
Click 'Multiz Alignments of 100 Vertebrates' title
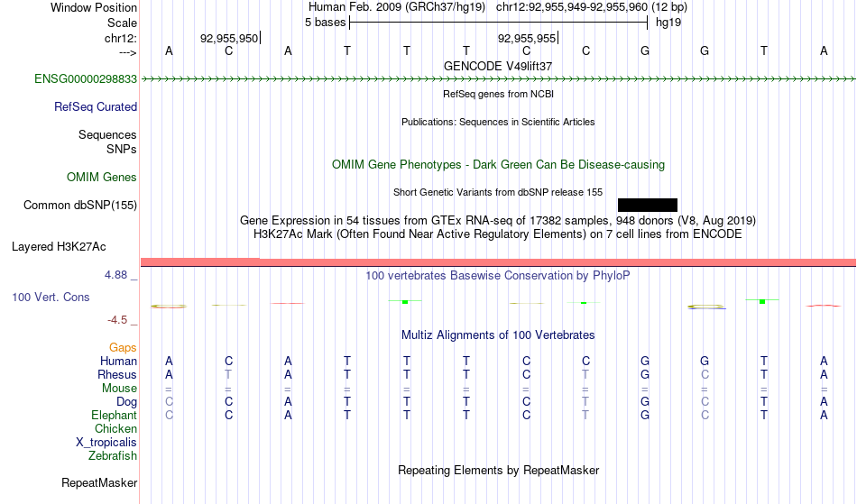pos(497,334)
